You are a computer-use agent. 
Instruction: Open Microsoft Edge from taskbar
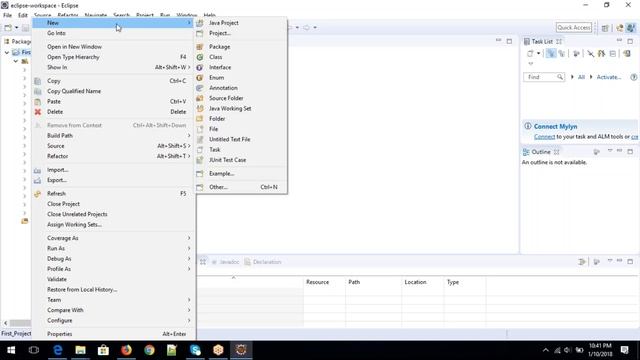click(x=58, y=350)
